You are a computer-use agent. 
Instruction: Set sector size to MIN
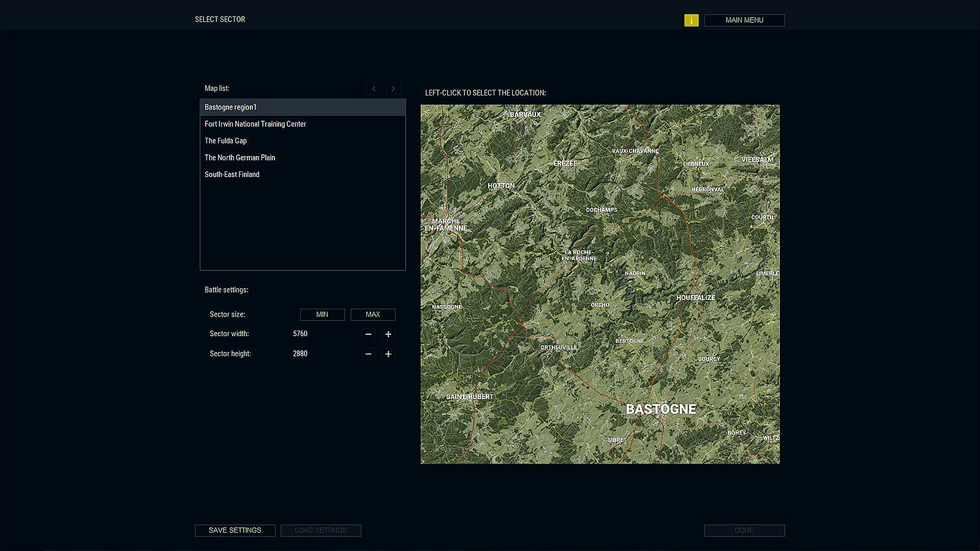322,315
